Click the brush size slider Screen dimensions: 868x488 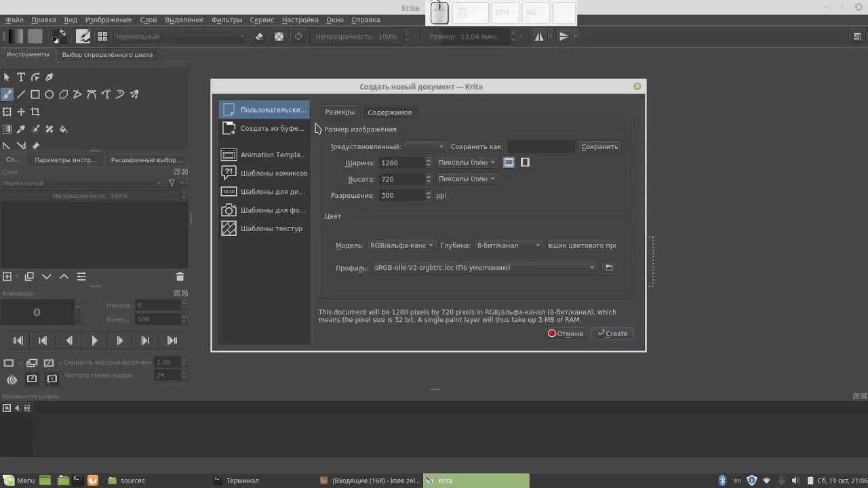[x=467, y=37]
